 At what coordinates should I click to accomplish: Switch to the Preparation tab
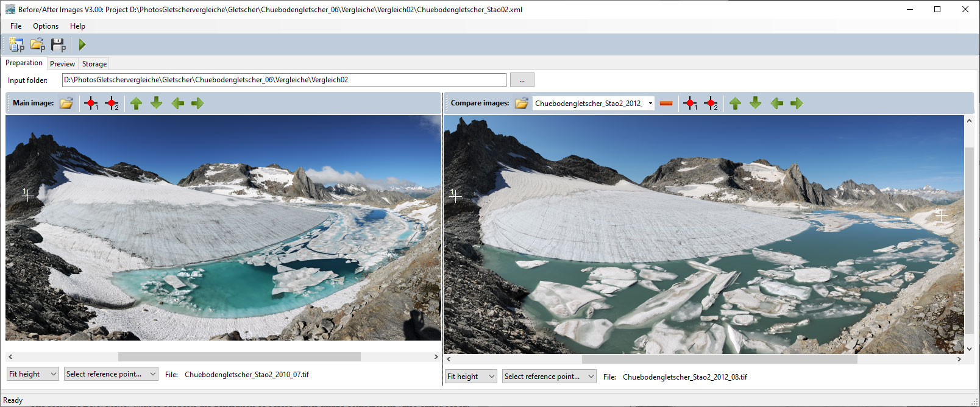(x=24, y=63)
